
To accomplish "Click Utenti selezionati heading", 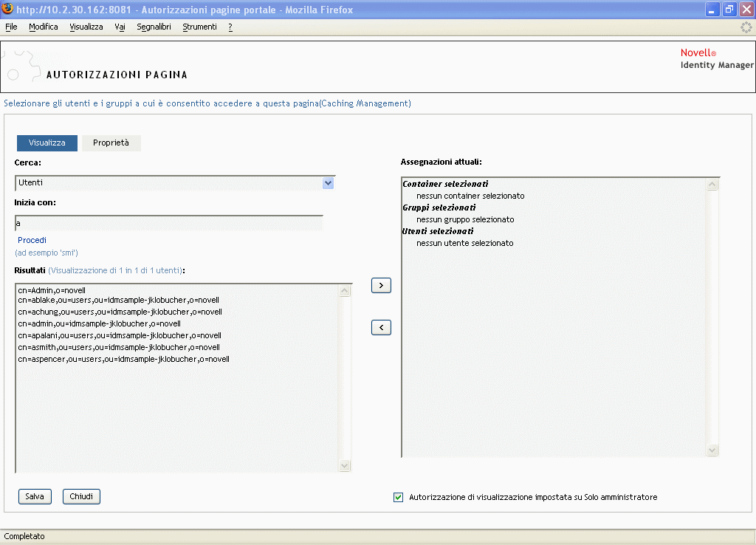I will (438, 231).
